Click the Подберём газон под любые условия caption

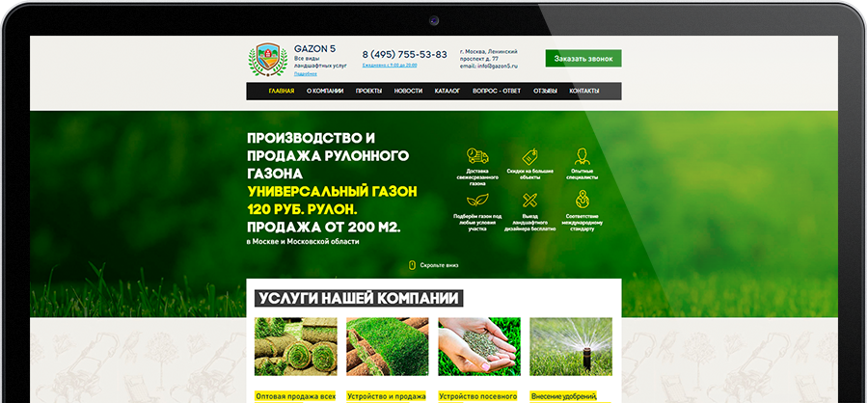click(x=477, y=222)
